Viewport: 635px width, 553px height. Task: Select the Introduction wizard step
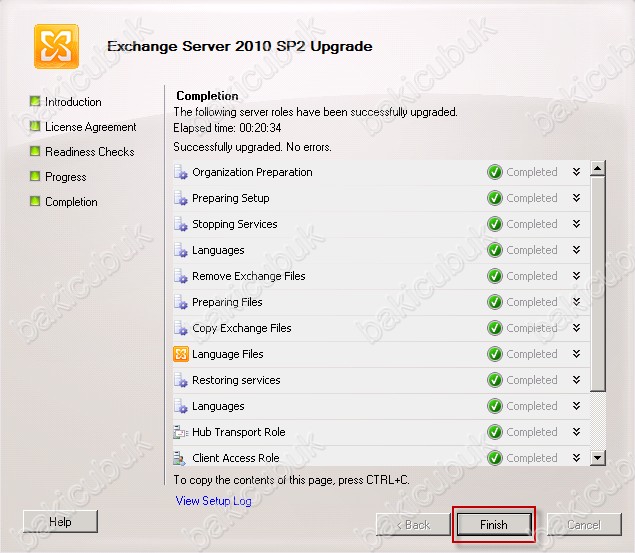[x=73, y=102]
